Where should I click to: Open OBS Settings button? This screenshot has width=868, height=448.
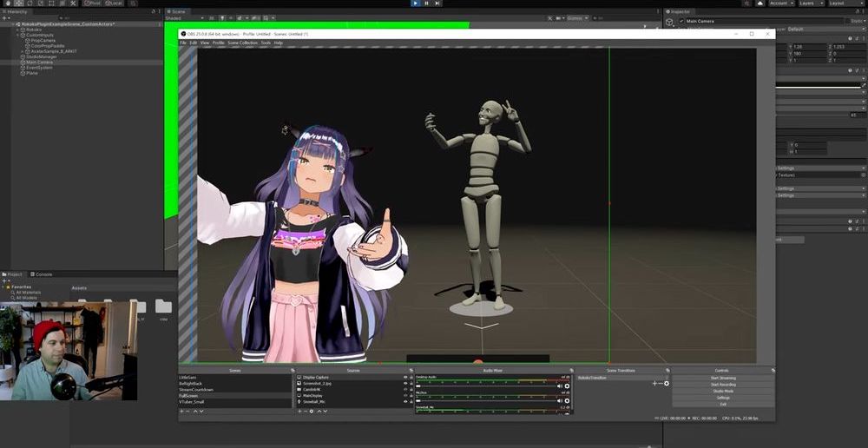[x=723, y=398]
